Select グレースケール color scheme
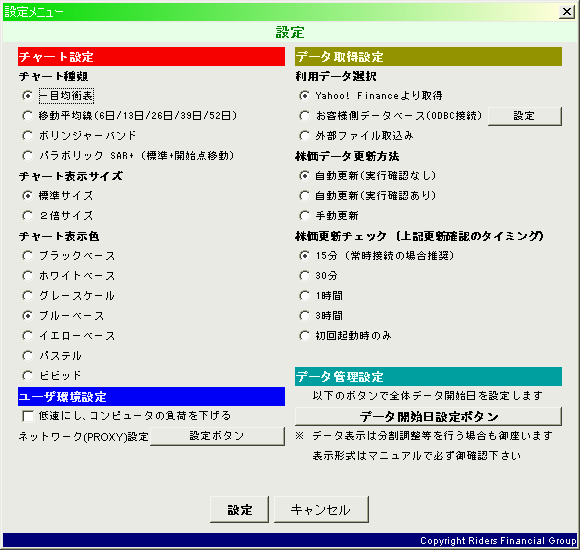580x550 pixels. click(x=27, y=296)
